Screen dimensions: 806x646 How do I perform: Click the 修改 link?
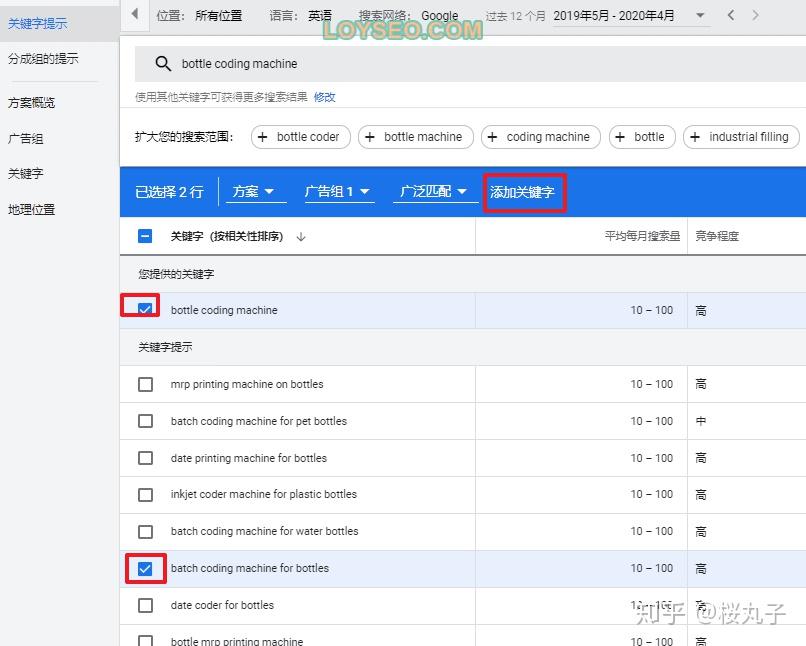pos(324,97)
